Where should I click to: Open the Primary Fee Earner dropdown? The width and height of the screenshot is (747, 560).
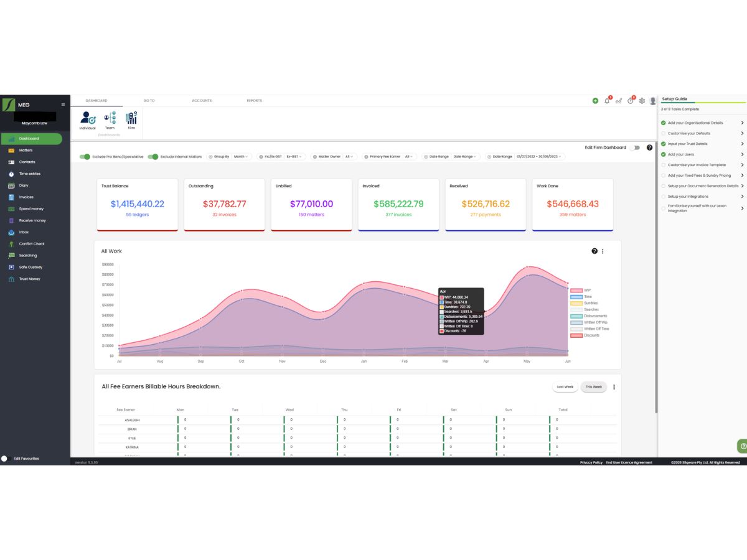[x=410, y=157]
